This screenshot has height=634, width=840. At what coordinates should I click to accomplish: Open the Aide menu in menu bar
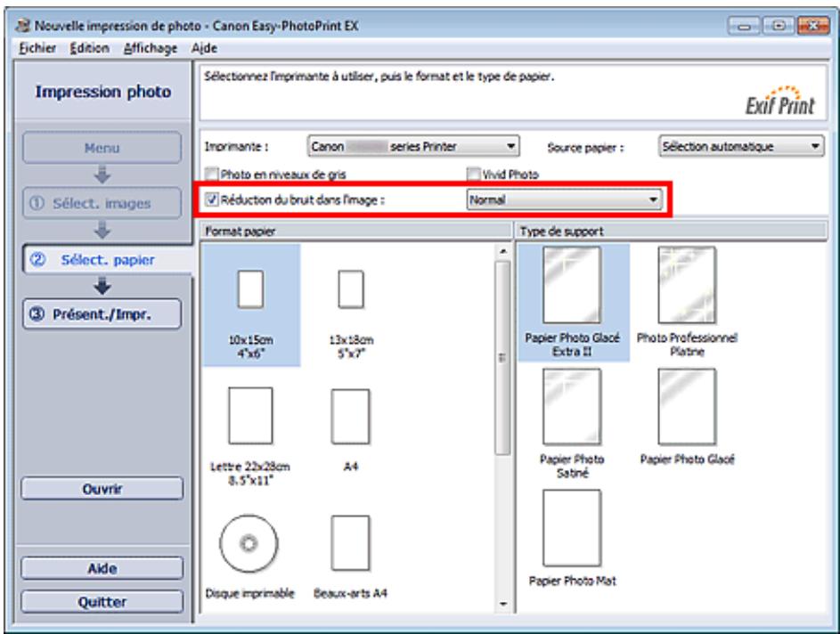coord(205,48)
